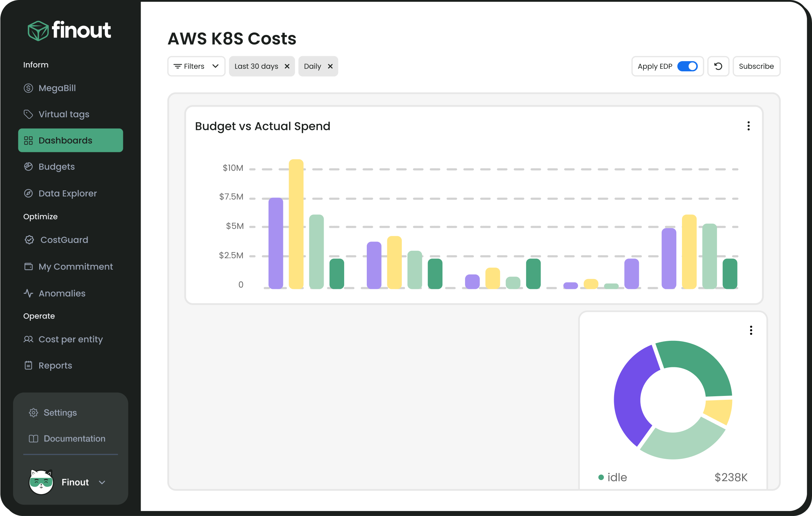Image resolution: width=812 pixels, height=516 pixels.
Task: Select the Virtual tags icon
Action: (28, 114)
